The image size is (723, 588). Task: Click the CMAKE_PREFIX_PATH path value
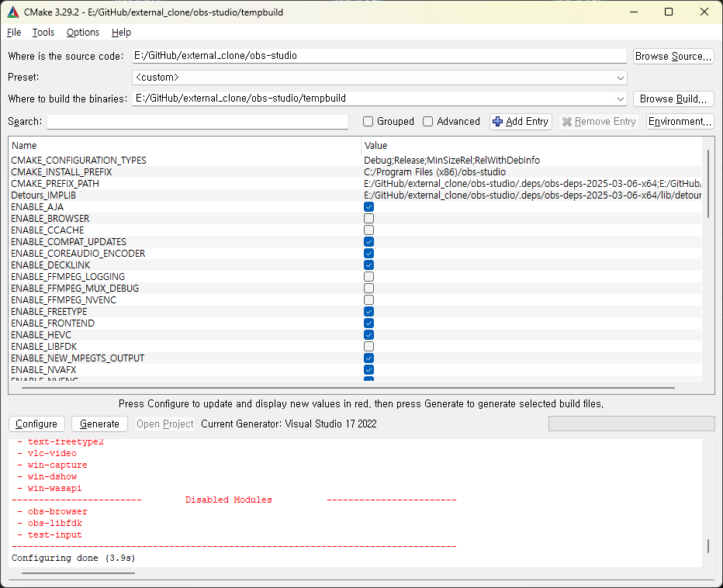tap(533, 184)
